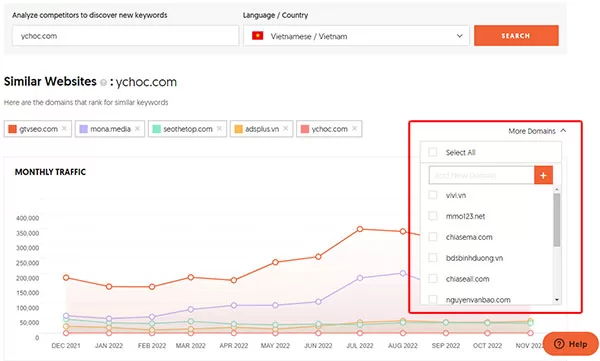Screen dimensions: 600x361
Task: Focus the Add New Domain field
Action: pos(481,175)
